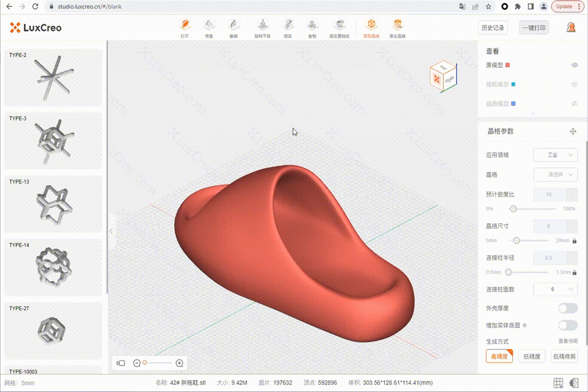The image size is (588, 392).
Task: Click the view orientation cube
Action: 443,76
